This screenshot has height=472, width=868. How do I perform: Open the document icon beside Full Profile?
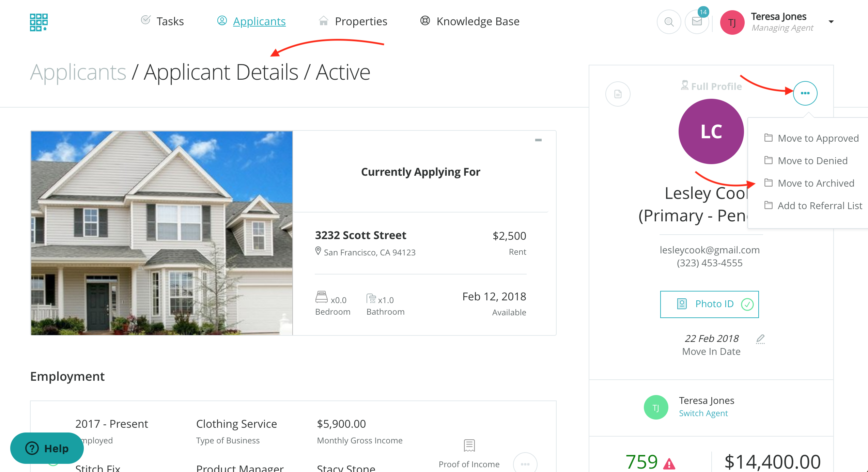pyautogui.click(x=618, y=94)
